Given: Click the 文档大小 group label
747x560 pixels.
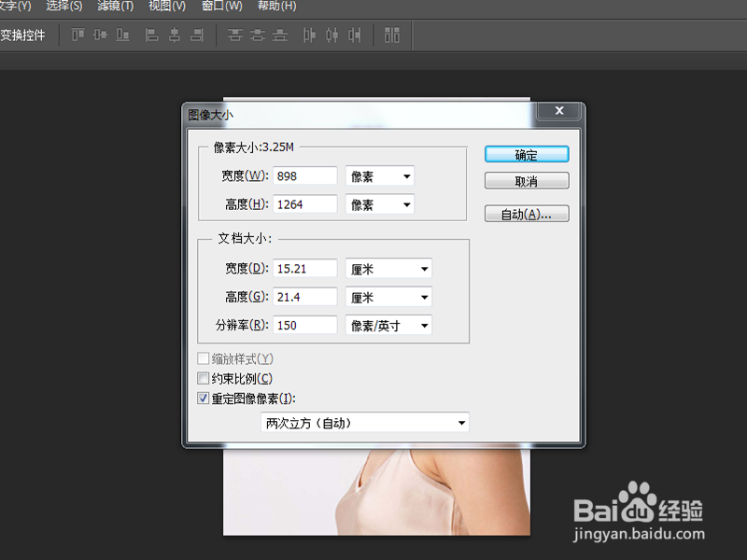Looking at the screenshot, I should [x=245, y=238].
